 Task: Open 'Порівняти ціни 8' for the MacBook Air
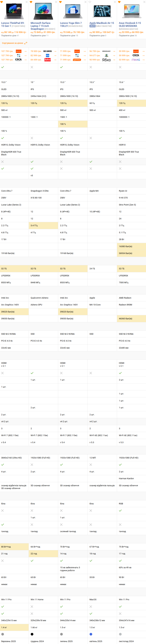click(98, 35)
